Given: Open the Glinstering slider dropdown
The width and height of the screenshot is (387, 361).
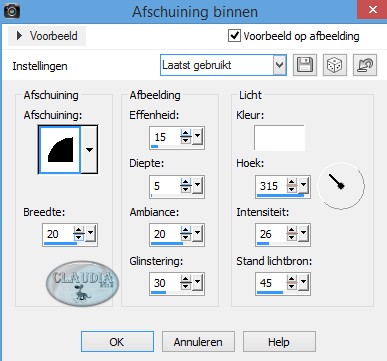Looking at the screenshot, I should [197, 283].
